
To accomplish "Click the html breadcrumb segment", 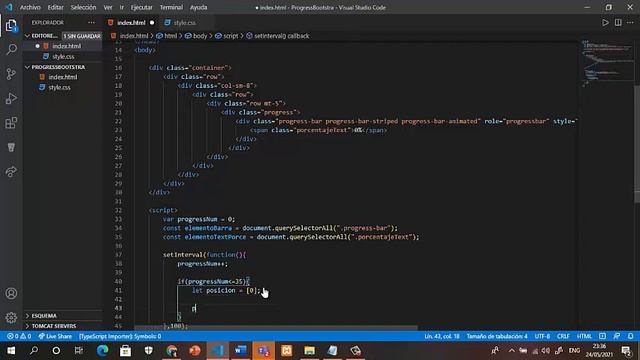I will click(x=167, y=36).
